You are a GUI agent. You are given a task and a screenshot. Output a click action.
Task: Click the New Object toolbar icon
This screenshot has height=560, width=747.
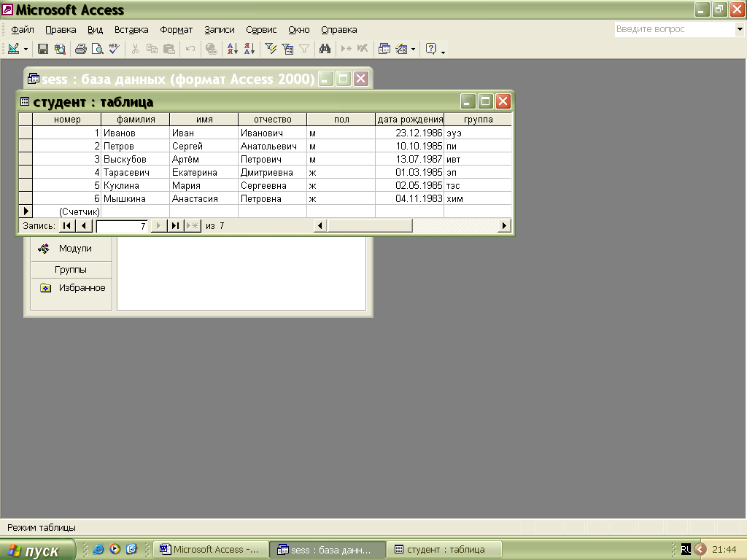tap(401, 49)
